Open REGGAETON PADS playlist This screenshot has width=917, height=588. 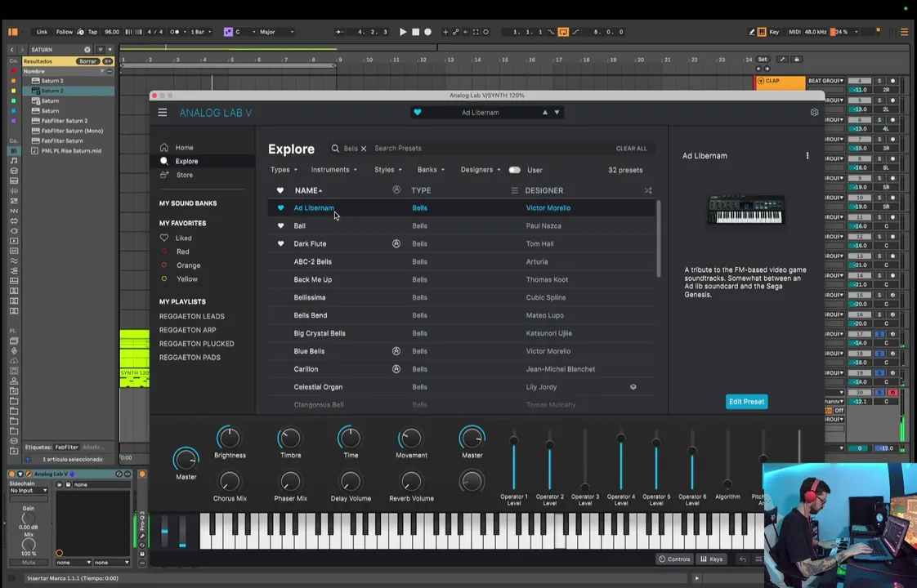pyautogui.click(x=190, y=357)
